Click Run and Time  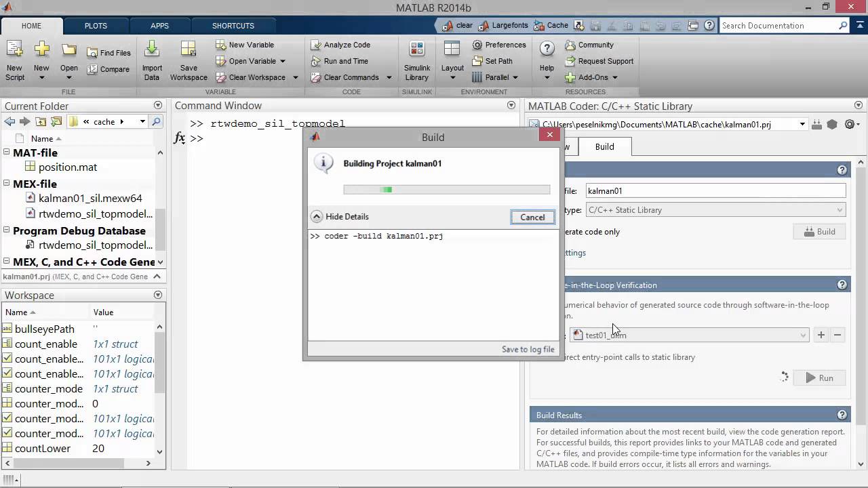tap(339, 61)
